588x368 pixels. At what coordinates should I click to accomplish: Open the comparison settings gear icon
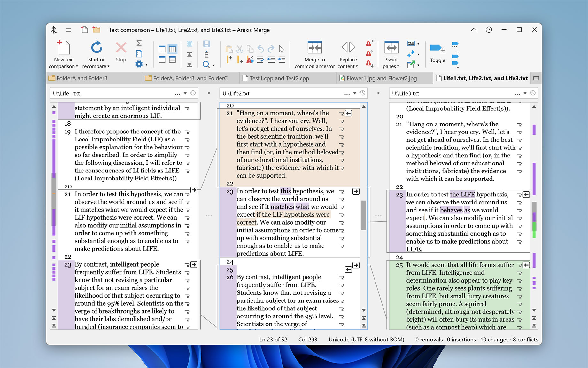click(139, 63)
